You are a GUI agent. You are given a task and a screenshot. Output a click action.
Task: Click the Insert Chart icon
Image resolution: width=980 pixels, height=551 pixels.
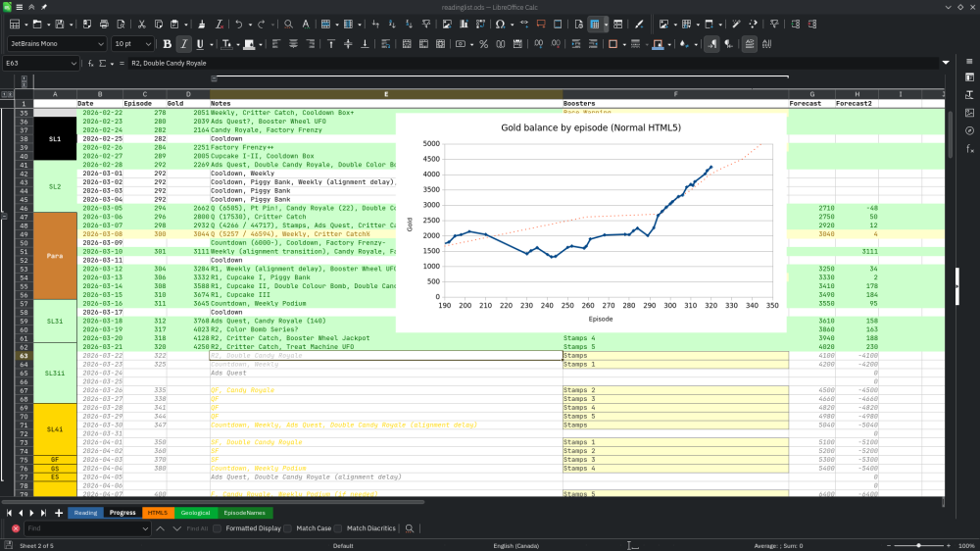point(464,25)
